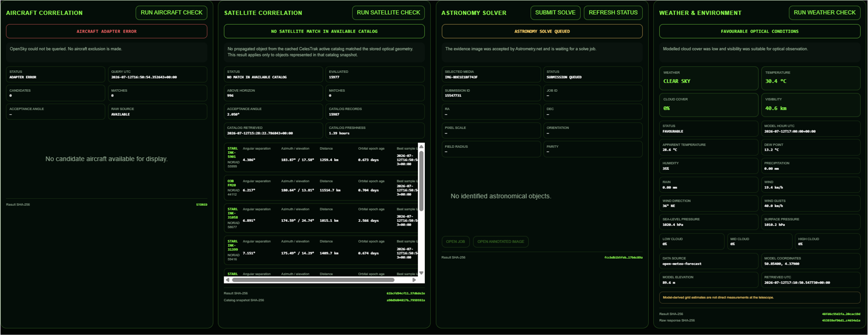Click the model-derived grid estimates notice
This screenshot has height=335, width=868.
click(759, 297)
